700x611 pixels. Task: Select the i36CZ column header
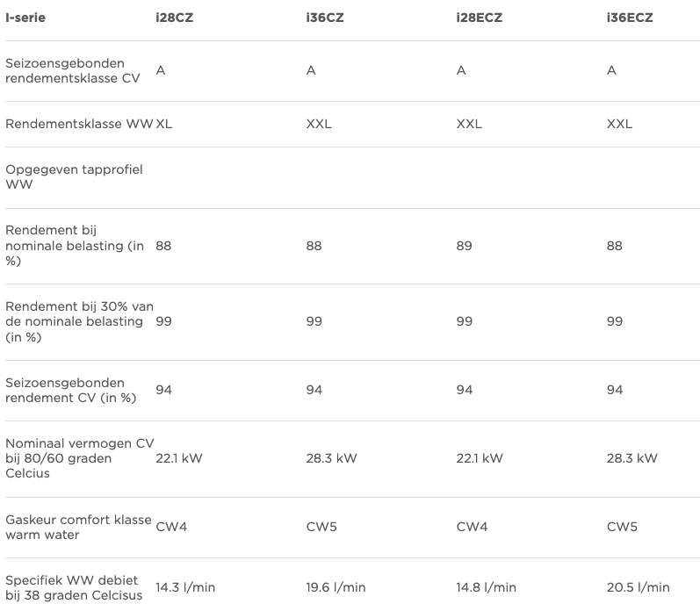click(x=324, y=18)
